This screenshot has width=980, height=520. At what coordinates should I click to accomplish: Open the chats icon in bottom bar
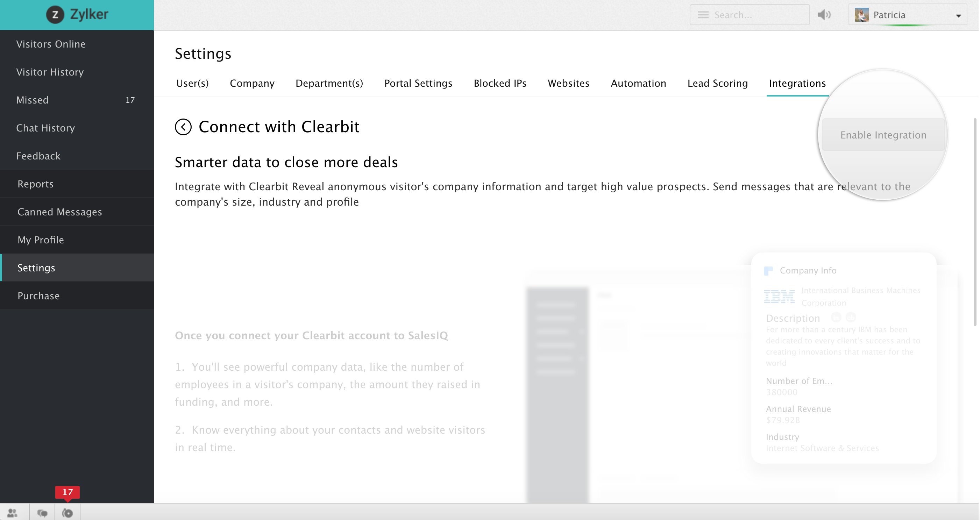(42, 512)
